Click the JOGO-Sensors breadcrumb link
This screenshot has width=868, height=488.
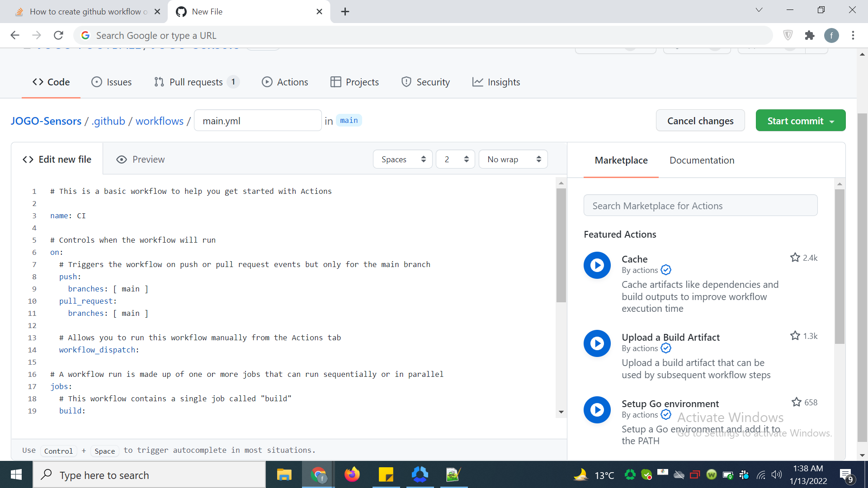click(46, 121)
